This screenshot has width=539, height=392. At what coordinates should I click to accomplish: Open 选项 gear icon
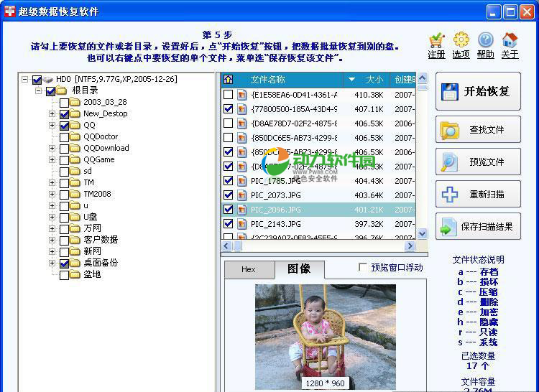[x=461, y=41]
